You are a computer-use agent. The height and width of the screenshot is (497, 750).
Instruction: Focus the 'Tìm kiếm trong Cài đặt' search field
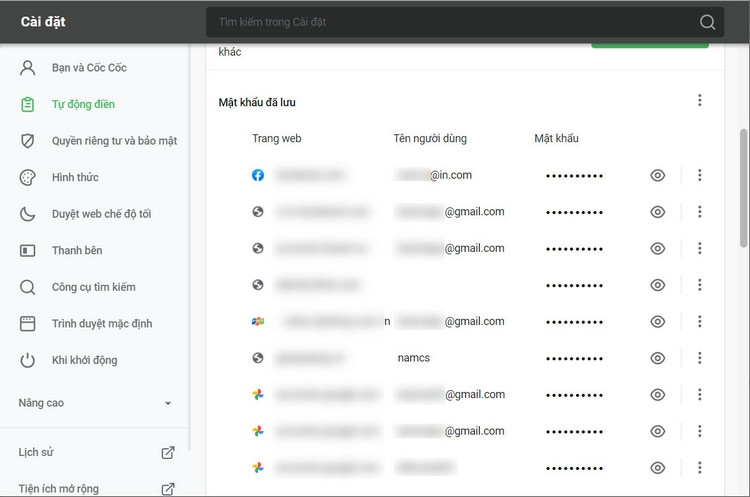tap(464, 22)
